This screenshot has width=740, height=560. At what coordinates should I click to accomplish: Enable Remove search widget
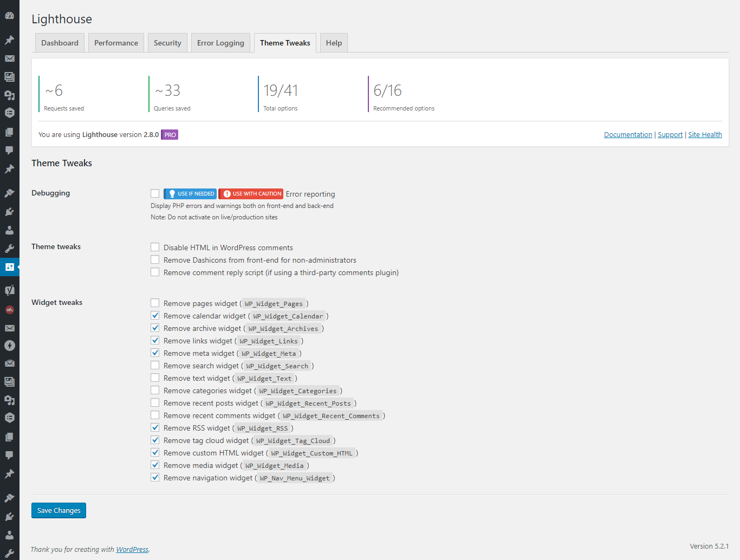point(155,365)
